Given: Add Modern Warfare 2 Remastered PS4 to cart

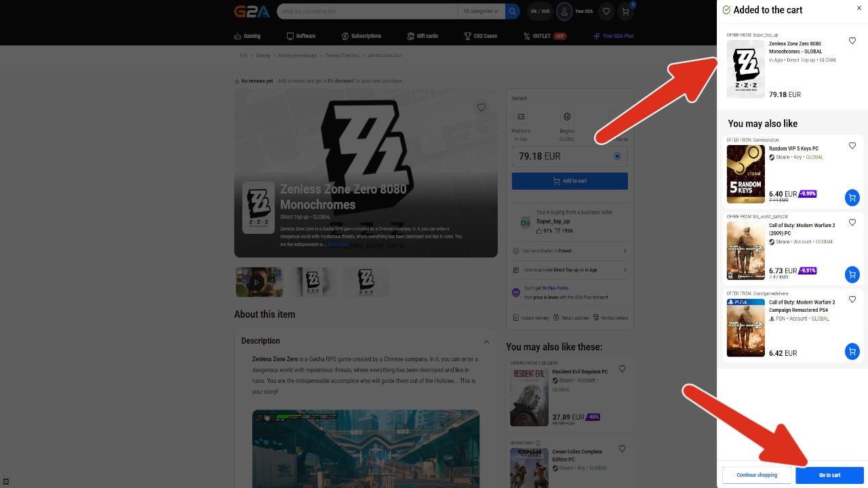Looking at the screenshot, I should [852, 352].
